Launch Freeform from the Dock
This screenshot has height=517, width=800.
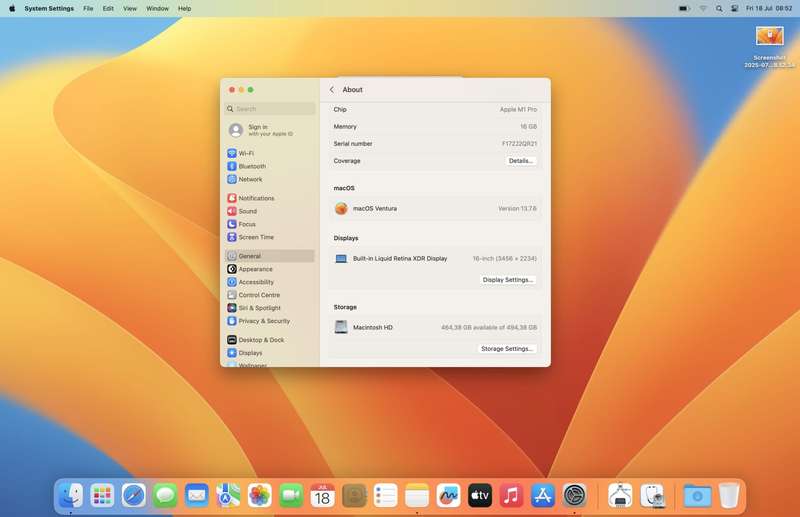click(x=448, y=495)
